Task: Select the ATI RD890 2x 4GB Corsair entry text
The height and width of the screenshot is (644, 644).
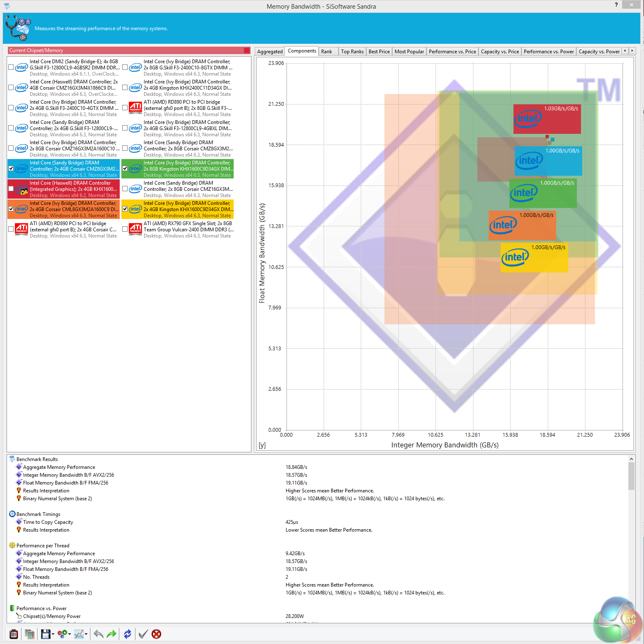Action: (73, 229)
